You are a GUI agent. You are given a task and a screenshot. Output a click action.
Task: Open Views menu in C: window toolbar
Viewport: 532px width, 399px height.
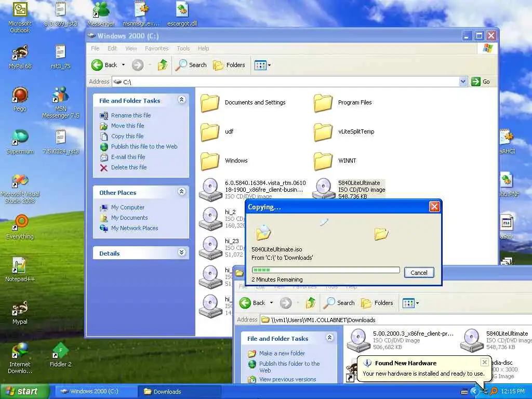click(262, 65)
